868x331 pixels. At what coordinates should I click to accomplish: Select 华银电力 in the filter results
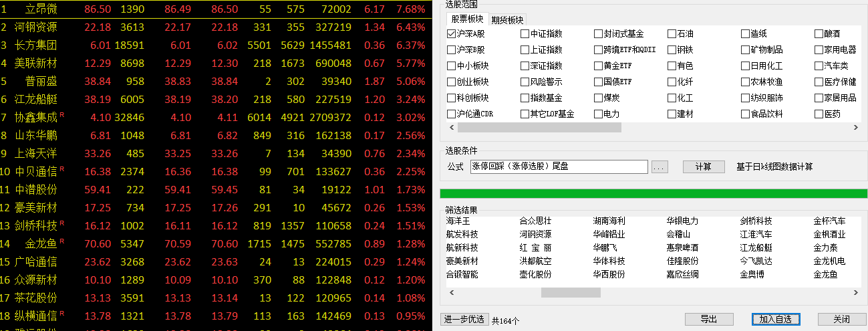pos(683,221)
